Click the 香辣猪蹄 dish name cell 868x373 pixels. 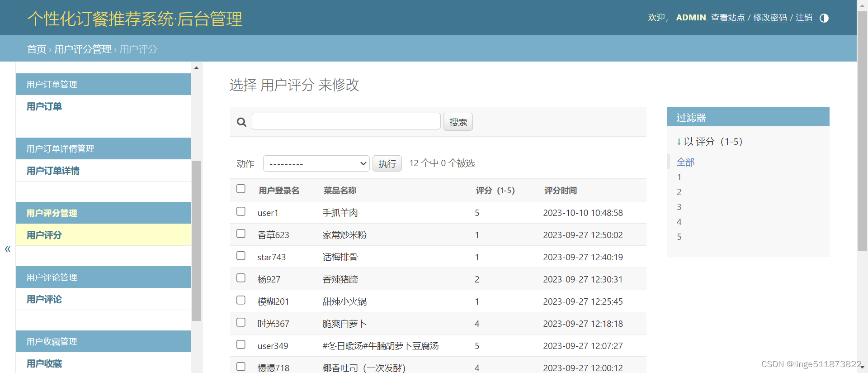click(340, 279)
